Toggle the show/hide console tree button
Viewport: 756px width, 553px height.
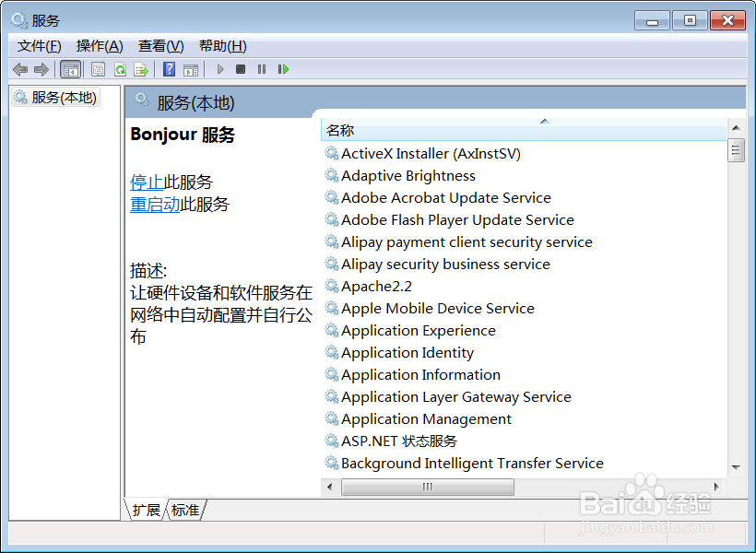[x=71, y=69]
